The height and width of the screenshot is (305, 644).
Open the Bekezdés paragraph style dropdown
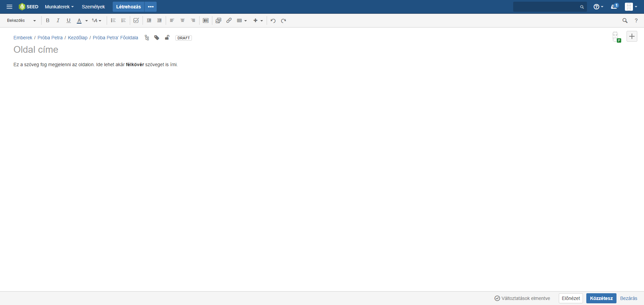21,20
